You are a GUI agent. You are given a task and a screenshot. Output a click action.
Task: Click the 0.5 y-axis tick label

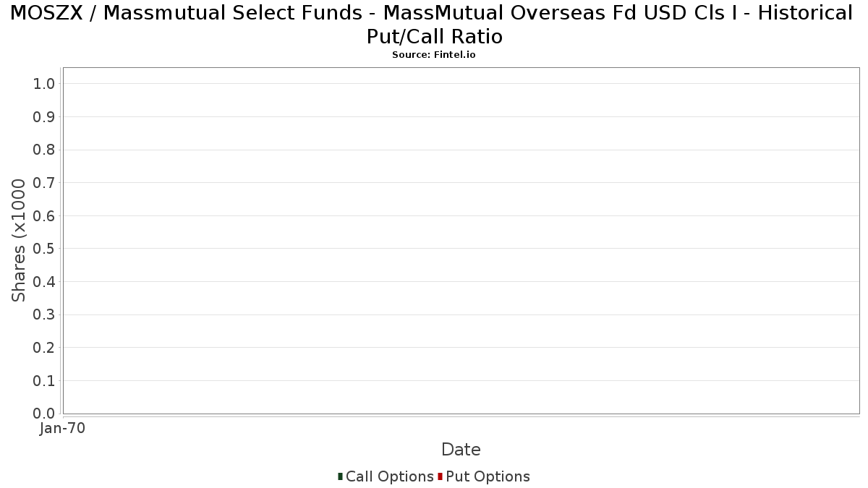[44, 249]
